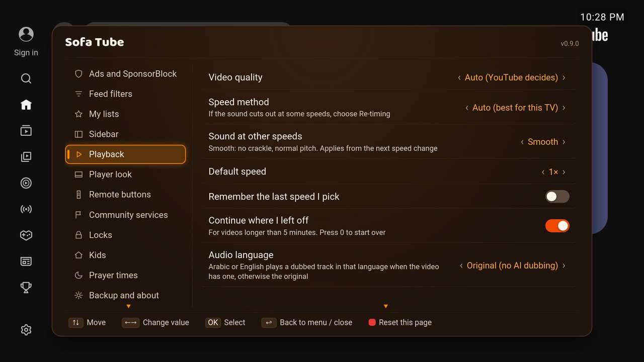644x362 pixels.
Task: Click right arrow next to Smooth
Action: 564,142
